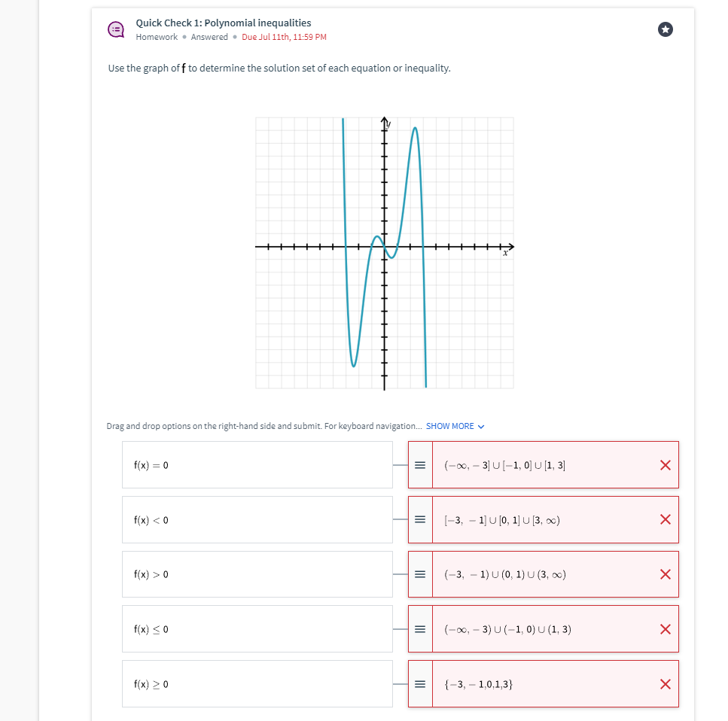Click the polynomial graph image
Viewport: 728px width, 721px height.
[x=384, y=252]
